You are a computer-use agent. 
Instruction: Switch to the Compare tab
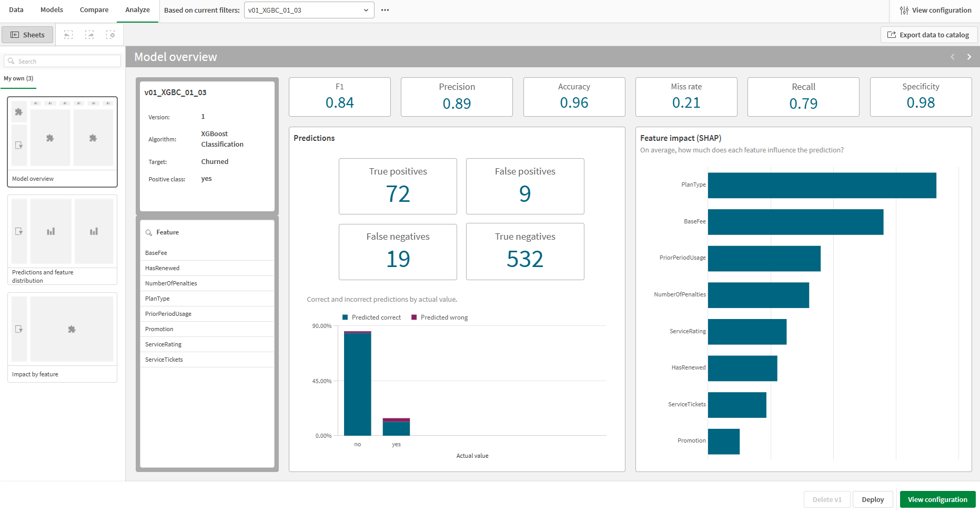(x=94, y=9)
